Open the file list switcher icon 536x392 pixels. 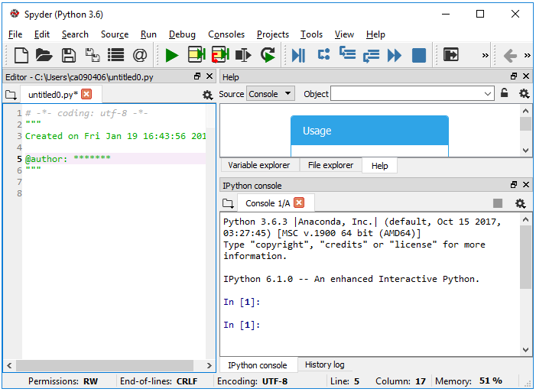coord(116,55)
